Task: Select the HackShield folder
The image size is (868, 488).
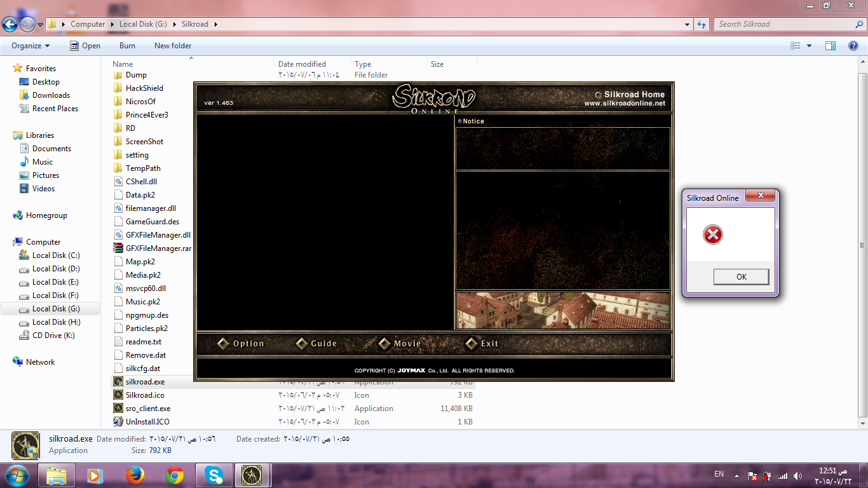Action: coord(144,88)
